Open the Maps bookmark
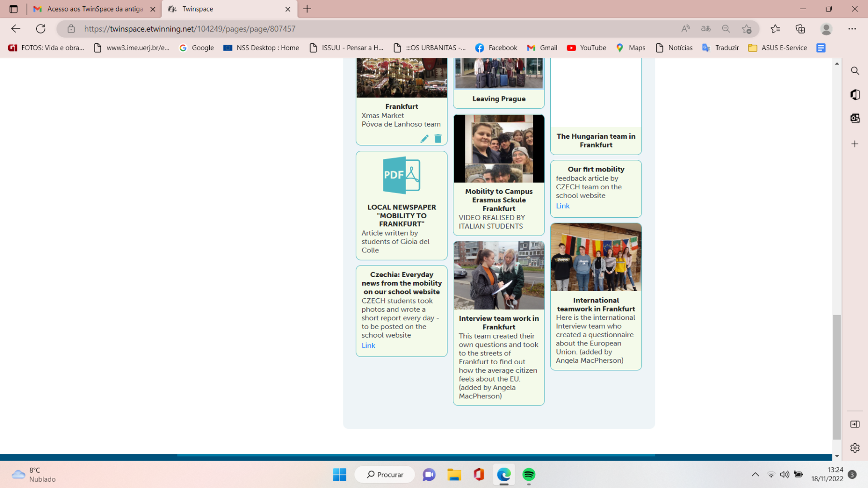This screenshot has height=488, width=868. (631, 48)
